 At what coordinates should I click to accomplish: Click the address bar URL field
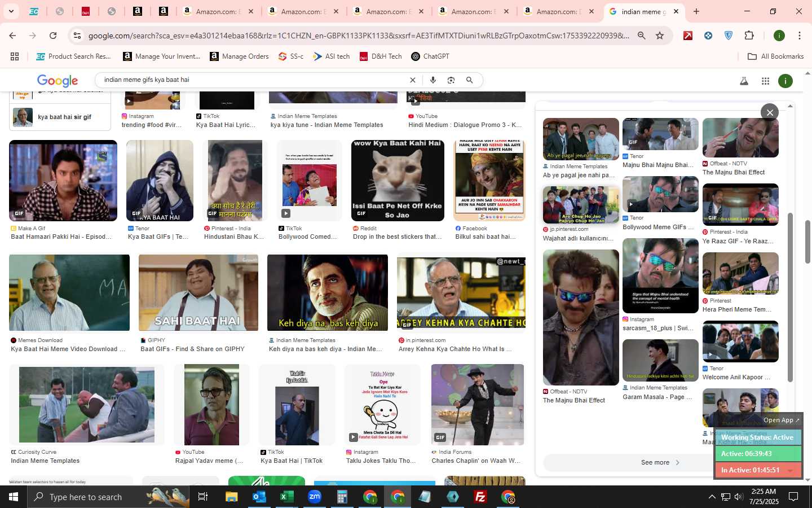click(359, 36)
